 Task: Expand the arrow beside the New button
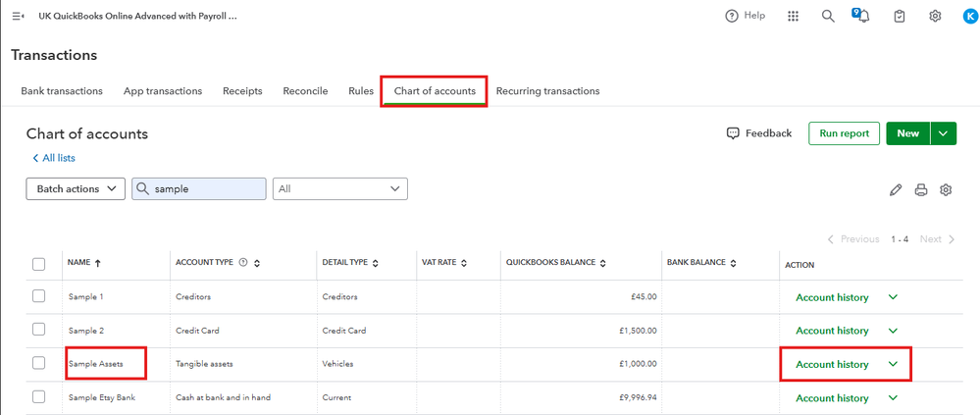pos(944,133)
